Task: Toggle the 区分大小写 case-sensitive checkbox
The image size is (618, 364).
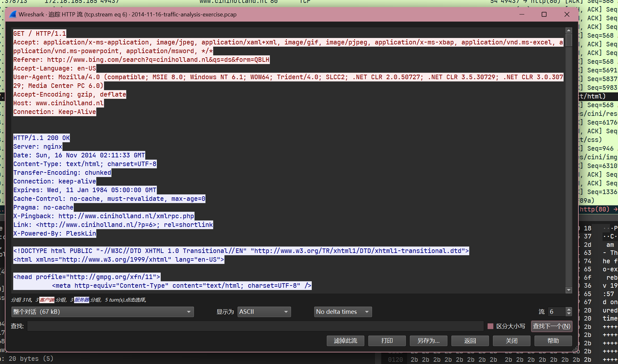Action: tap(490, 326)
